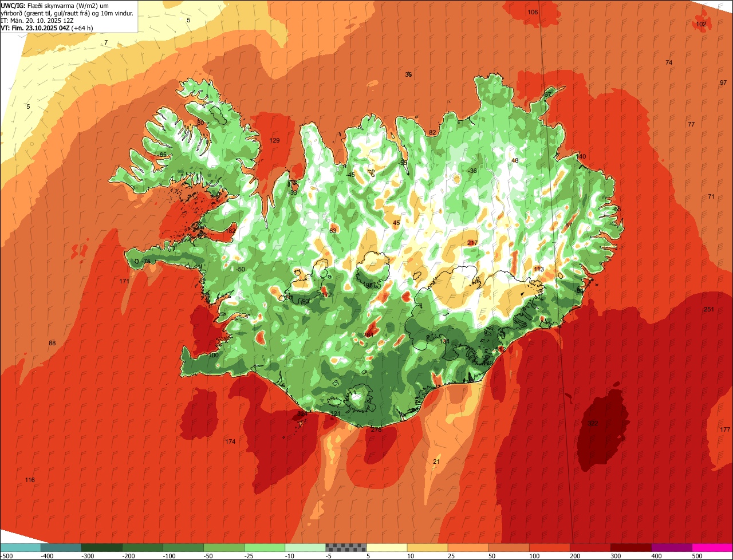Click the flux value '174' on the map
Screen dimensions: 733x560
pos(230,441)
